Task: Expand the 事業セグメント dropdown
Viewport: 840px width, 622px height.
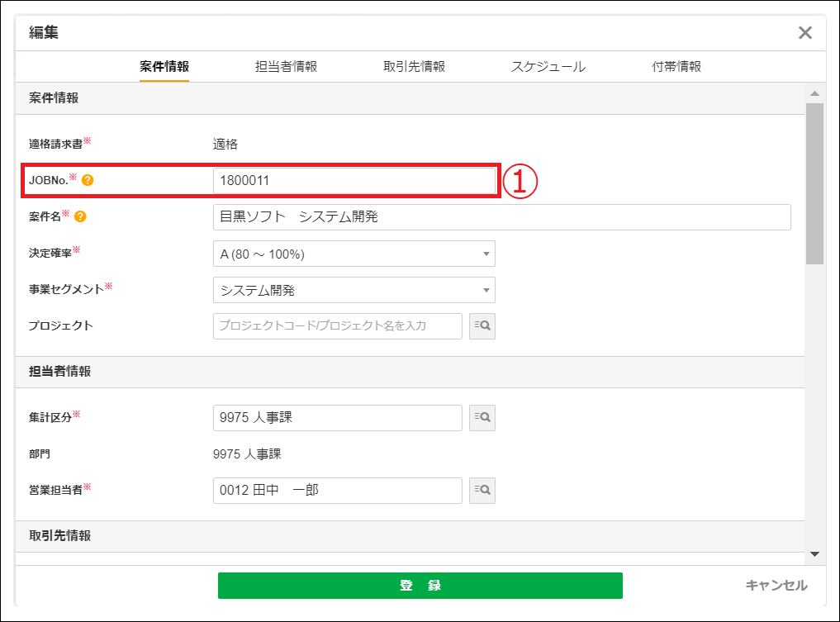Action: pos(354,290)
